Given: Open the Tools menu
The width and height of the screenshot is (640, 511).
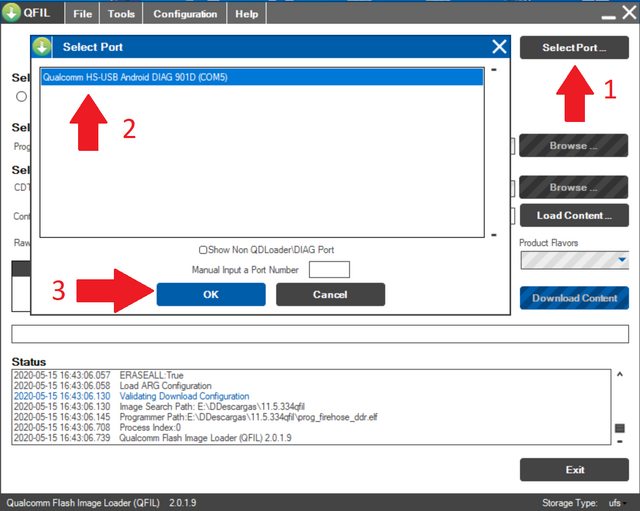Looking at the screenshot, I should [121, 14].
